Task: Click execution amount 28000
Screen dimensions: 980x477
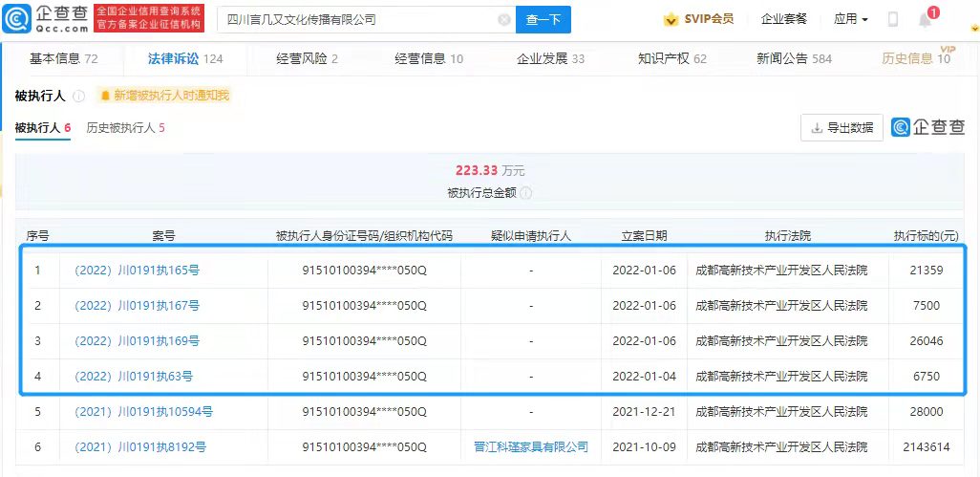Action: 927,412
